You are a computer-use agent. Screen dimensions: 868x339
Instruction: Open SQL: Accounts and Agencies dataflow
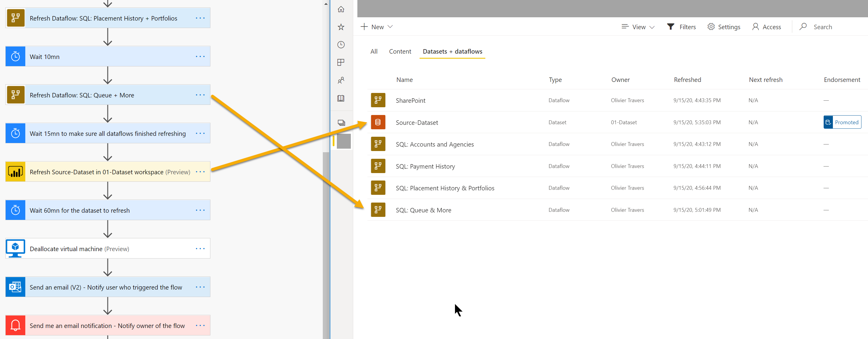(435, 144)
